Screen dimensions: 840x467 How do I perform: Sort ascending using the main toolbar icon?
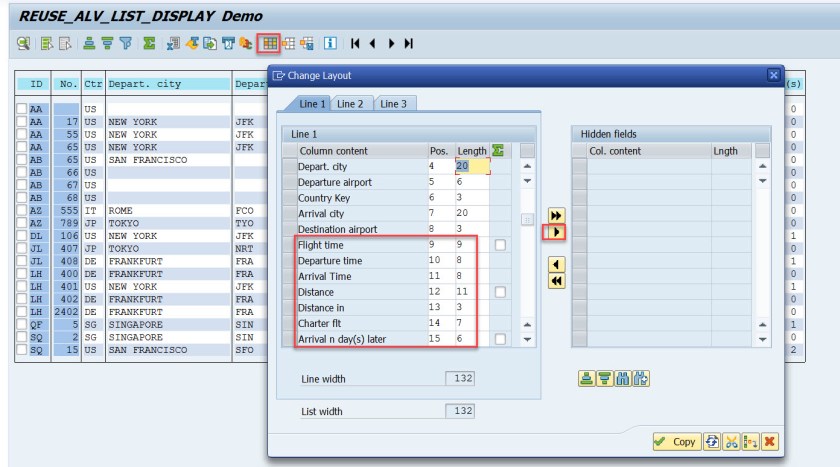pos(89,43)
